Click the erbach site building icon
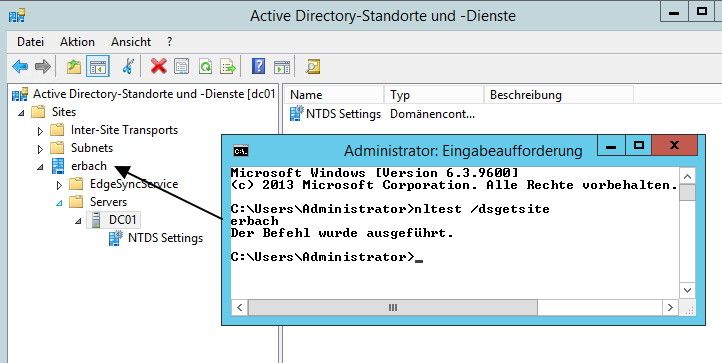722x363 pixels. (58, 166)
